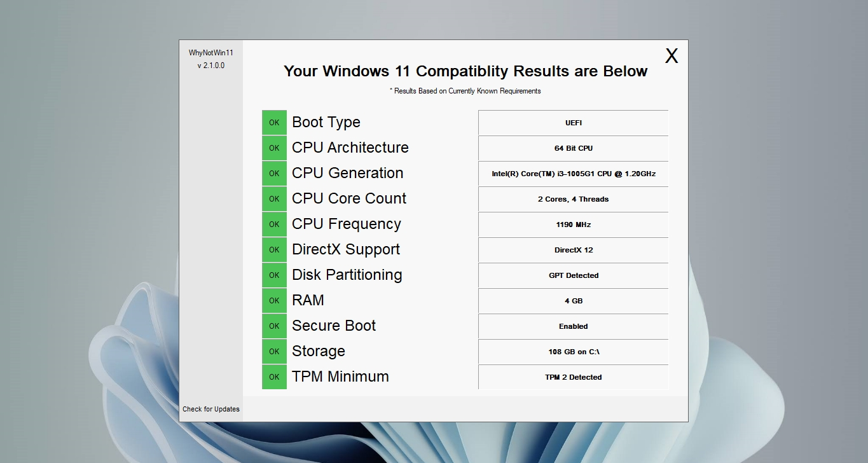868x463 pixels.
Task: Click the 64 Bit CPU result value
Action: [574, 148]
